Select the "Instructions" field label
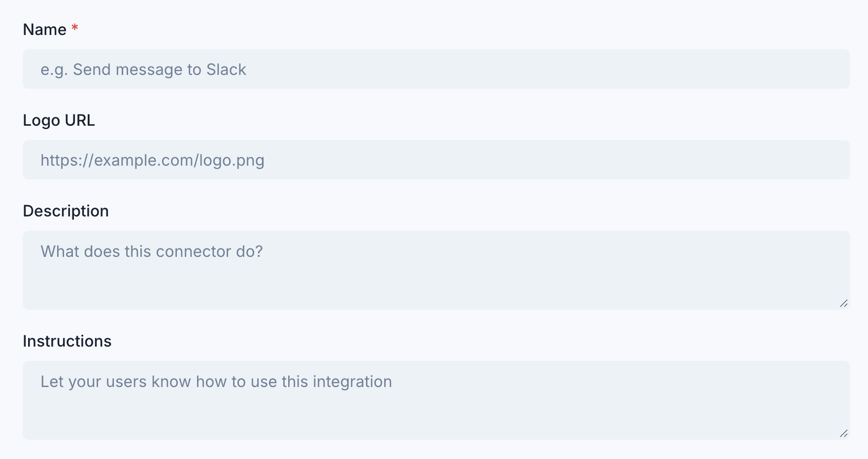Image resolution: width=868 pixels, height=459 pixels. coord(67,341)
